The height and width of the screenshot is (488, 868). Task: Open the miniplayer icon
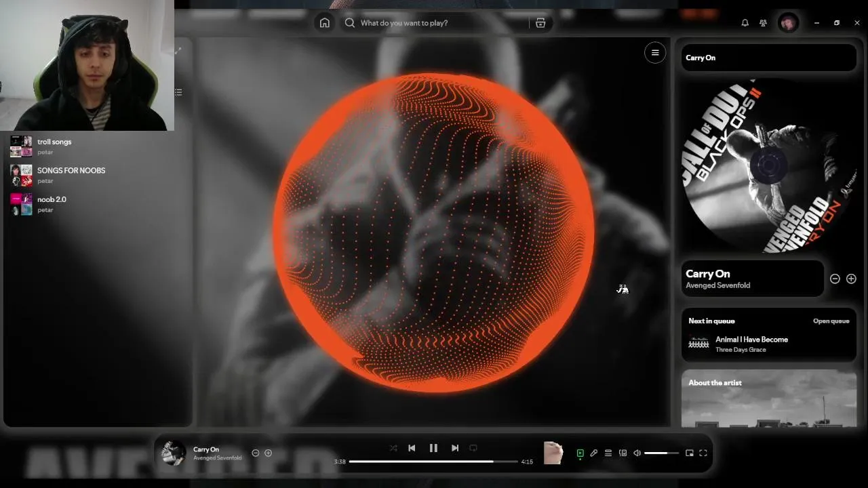(x=690, y=453)
